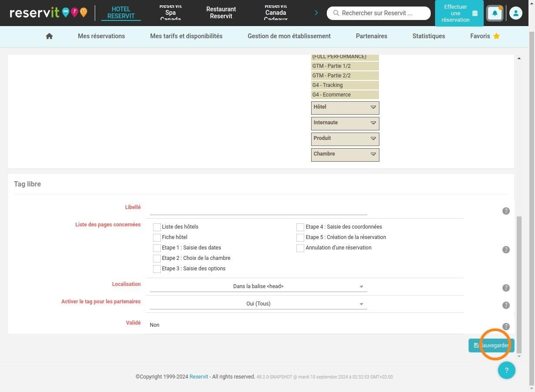Open Mes tarifs et disponibilités menu

click(186, 36)
